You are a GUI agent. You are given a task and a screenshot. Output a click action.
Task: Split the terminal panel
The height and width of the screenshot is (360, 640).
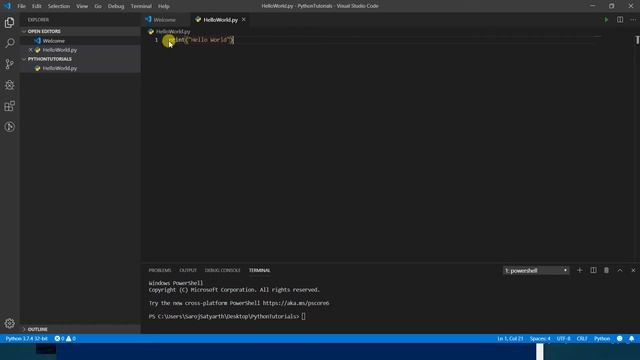click(593, 270)
